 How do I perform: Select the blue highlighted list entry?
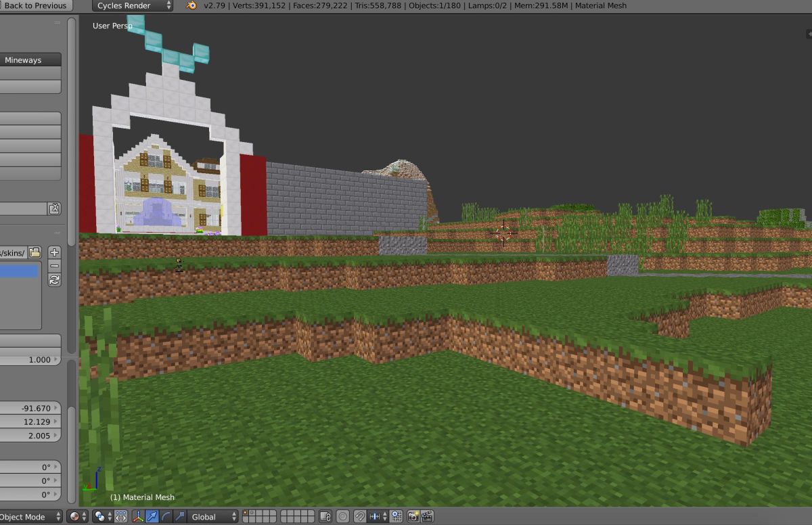(19, 271)
